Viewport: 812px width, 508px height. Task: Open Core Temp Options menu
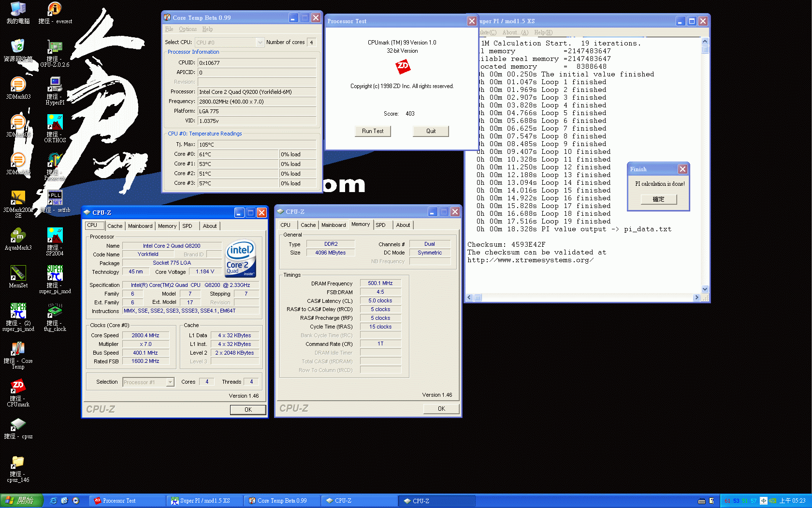(188, 29)
